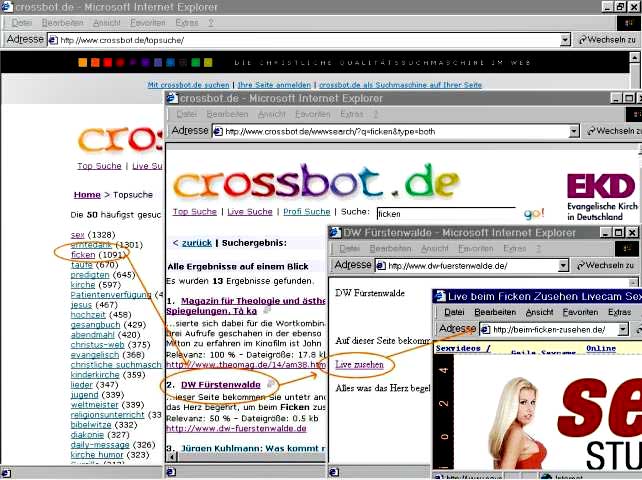Click the IE icon in the DW Fürstenwalde title bar

pyautogui.click(x=335, y=233)
